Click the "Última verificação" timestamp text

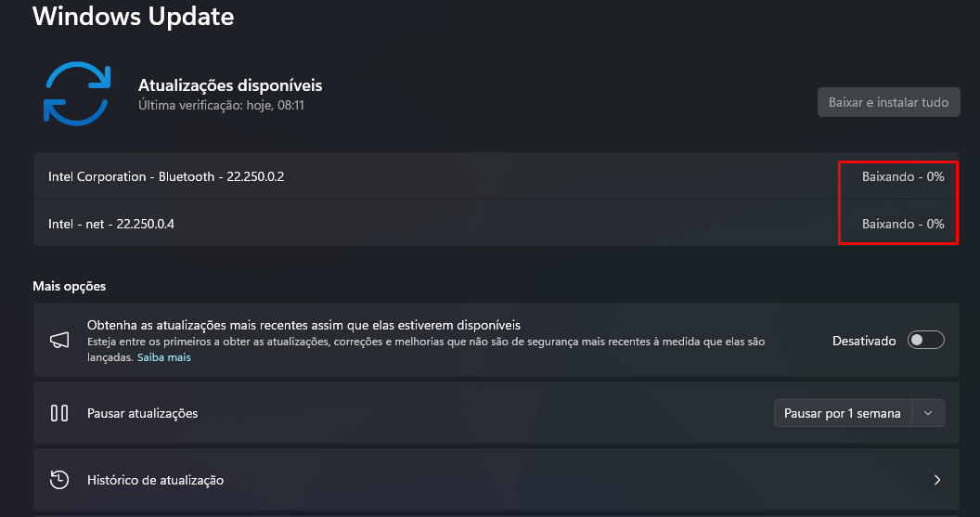(221, 106)
